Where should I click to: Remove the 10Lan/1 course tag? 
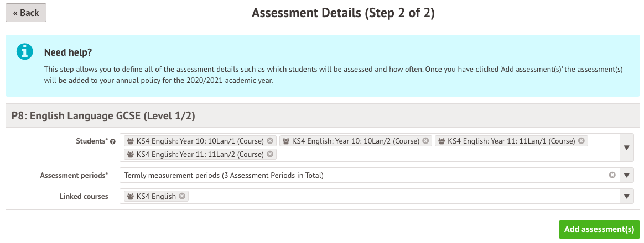click(x=270, y=141)
